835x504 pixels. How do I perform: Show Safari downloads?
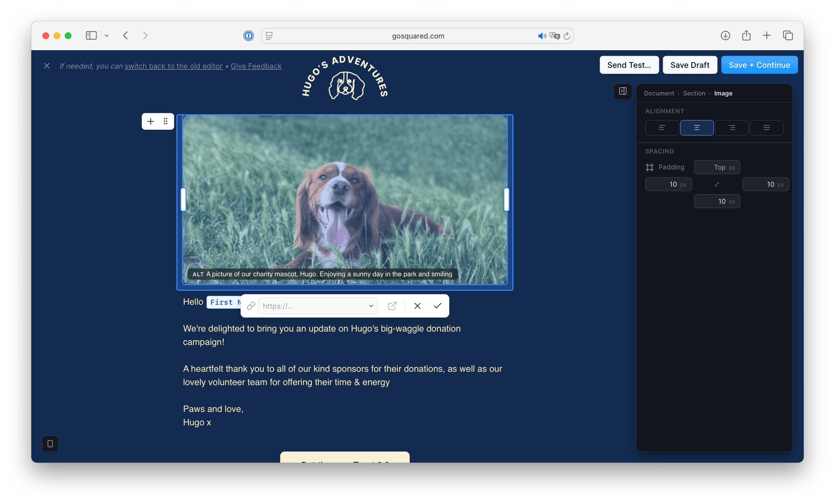point(725,36)
